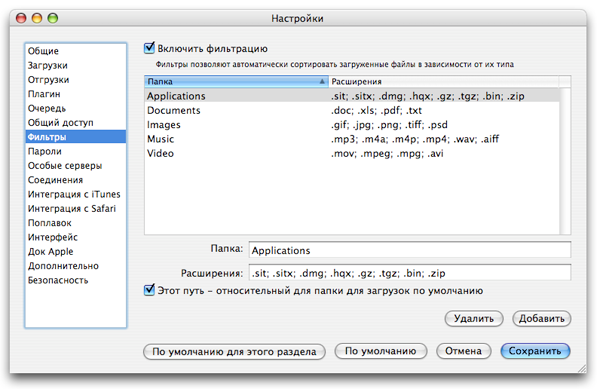This screenshot has height=389, width=600.
Task: Toggle the Этот путь – относительный checkbox
Action: (149, 290)
